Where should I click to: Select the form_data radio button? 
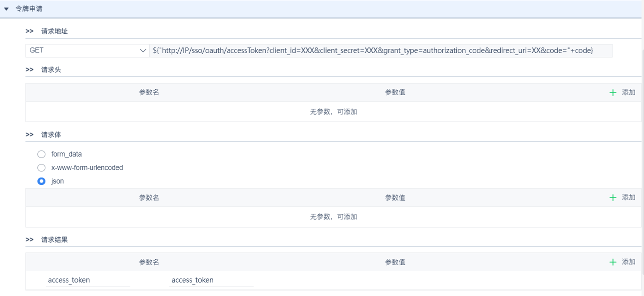pyautogui.click(x=41, y=154)
